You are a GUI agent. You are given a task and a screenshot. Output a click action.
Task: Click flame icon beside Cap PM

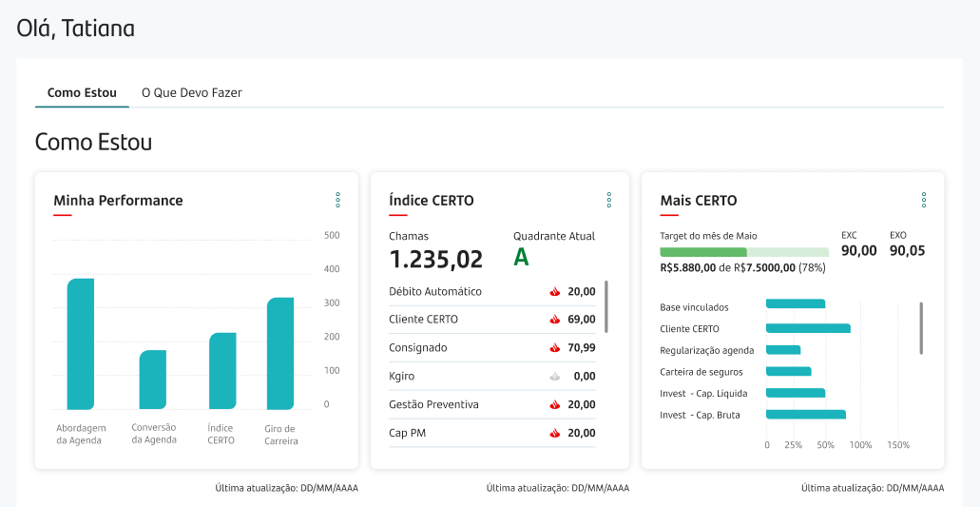point(554,433)
